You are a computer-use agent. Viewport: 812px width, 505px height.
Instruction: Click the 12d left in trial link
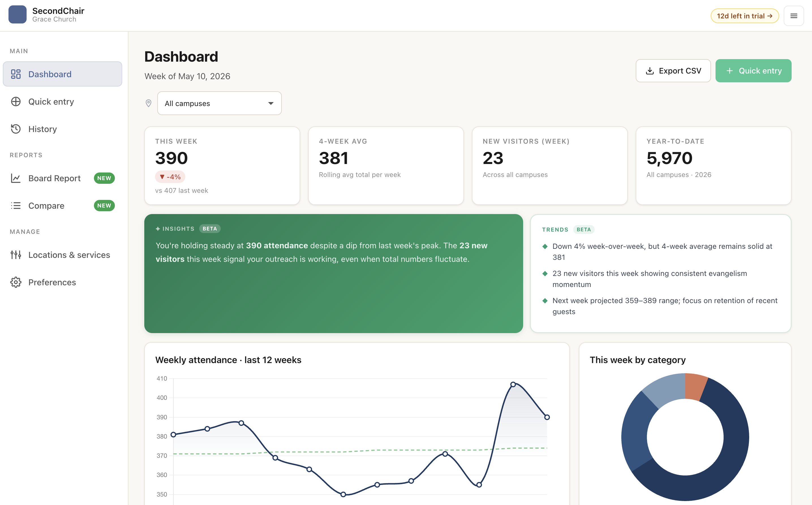coord(744,16)
